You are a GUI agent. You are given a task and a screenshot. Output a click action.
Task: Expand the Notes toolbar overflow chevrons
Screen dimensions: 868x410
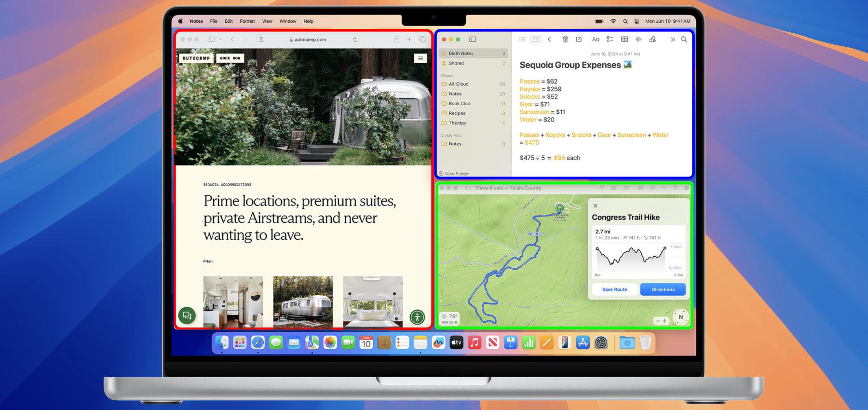pos(672,40)
